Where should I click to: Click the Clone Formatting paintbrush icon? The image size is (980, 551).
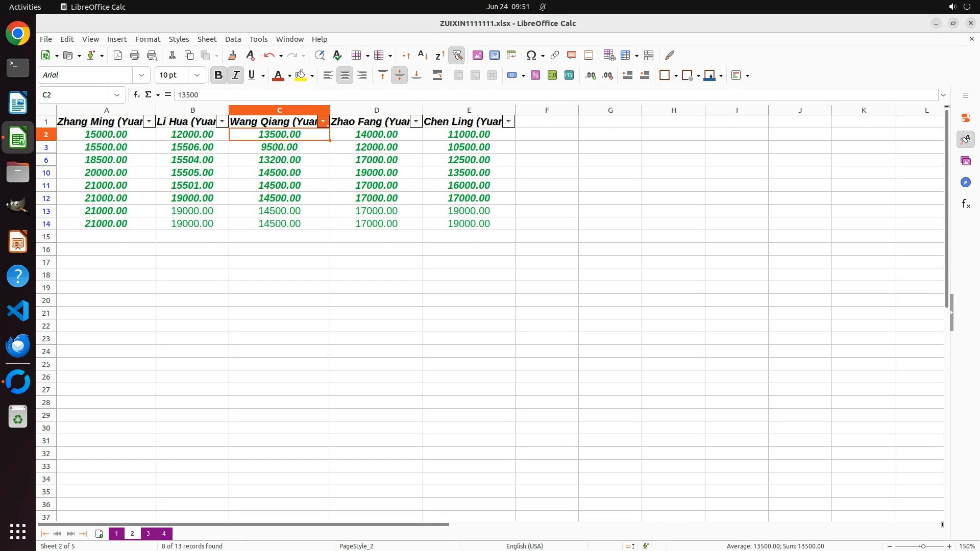(232, 55)
